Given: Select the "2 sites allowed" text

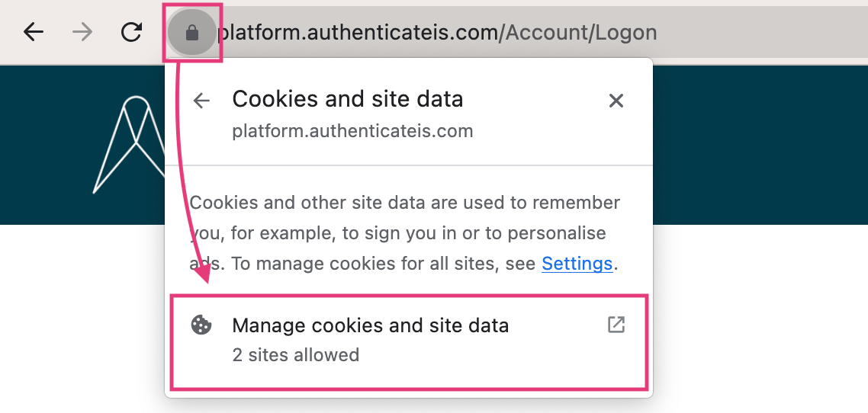Looking at the screenshot, I should pos(296,355).
